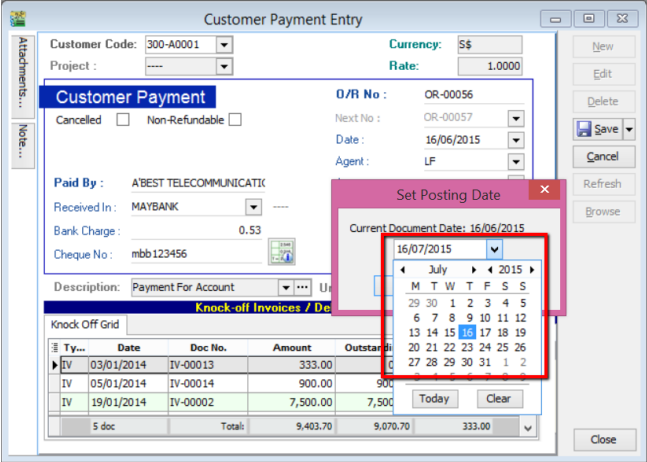
Task: Advance to next year after 2015
Action: 532,270
